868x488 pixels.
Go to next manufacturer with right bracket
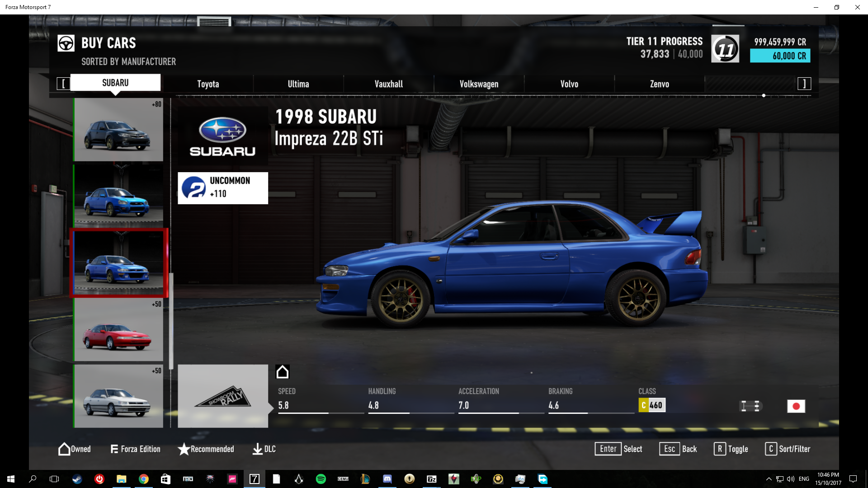tap(804, 84)
